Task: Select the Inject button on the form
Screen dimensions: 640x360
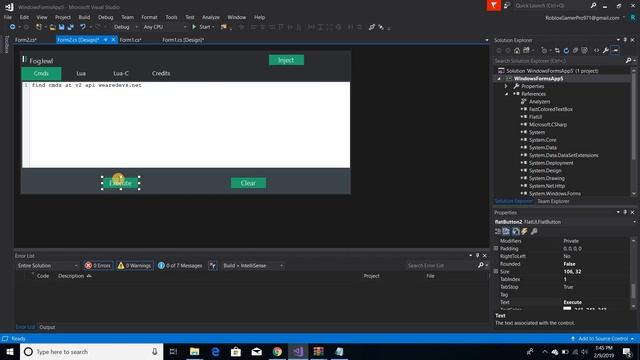Action: pyautogui.click(x=286, y=60)
